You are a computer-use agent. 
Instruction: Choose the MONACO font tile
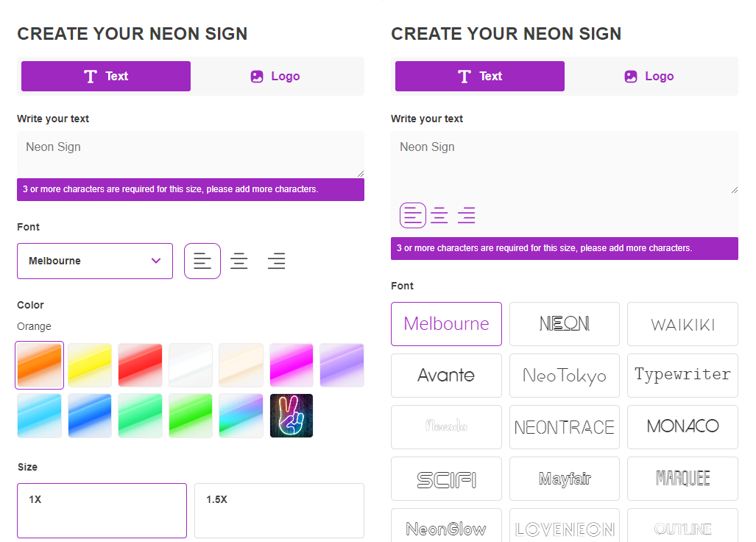pyautogui.click(x=682, y=427)
